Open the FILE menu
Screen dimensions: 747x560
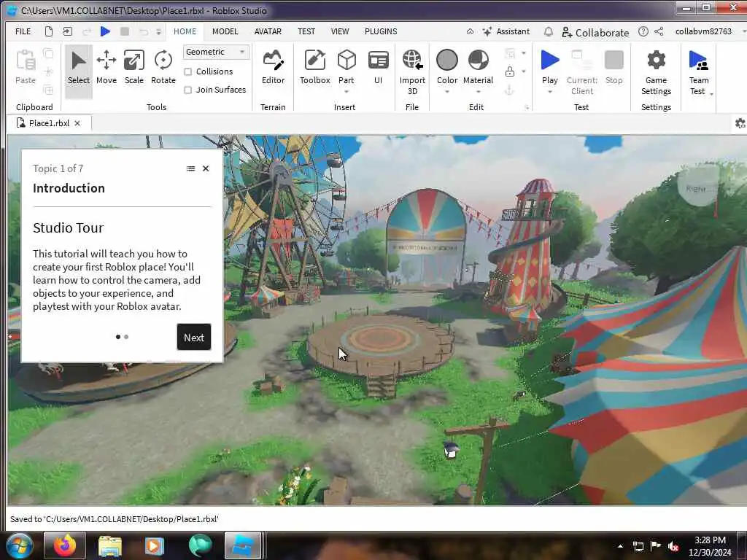coord(23,31)
